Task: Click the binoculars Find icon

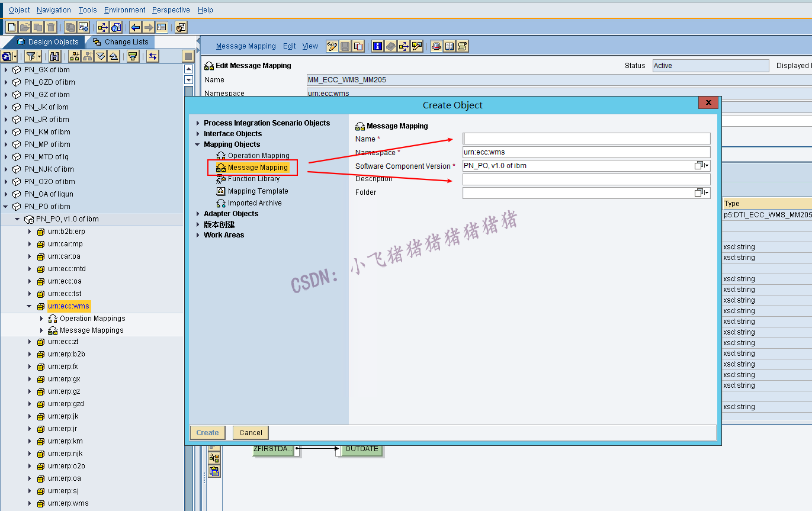Action: point(55,56)
